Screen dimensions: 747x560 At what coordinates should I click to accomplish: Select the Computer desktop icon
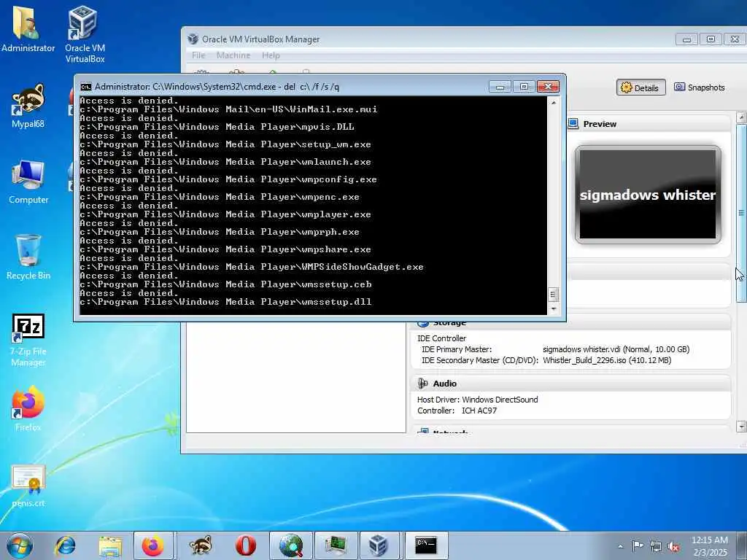pos(28,182)
